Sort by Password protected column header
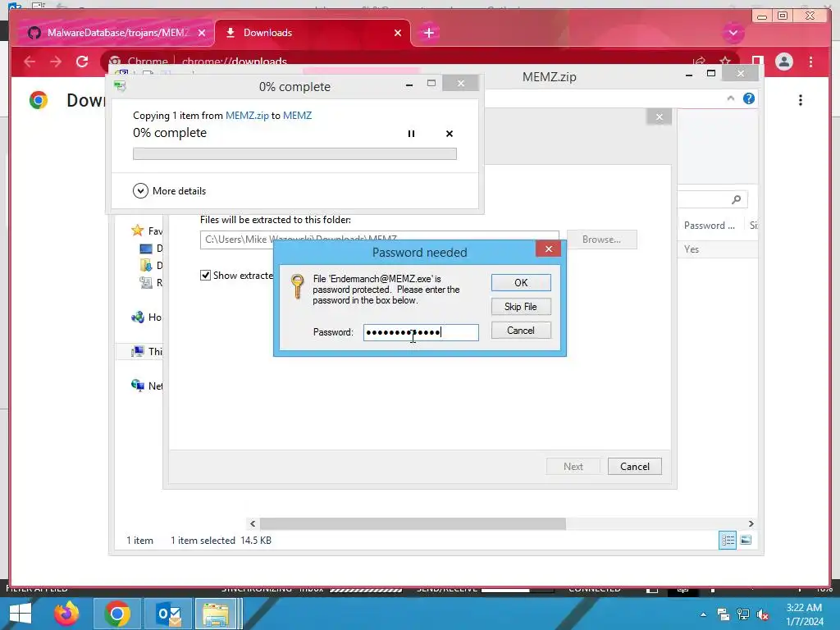The width and height of the screenshot is (840, 630). [710, 226]
